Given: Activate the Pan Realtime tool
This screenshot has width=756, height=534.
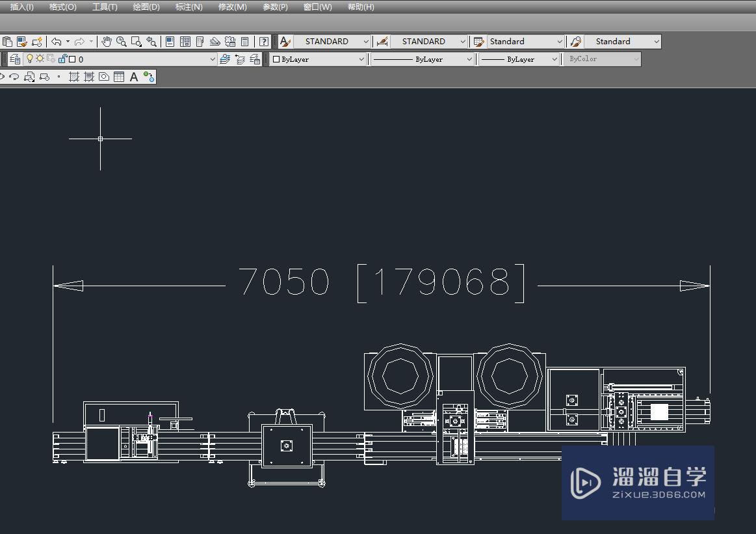Looking at the screenshot, I should coord(106,42).
